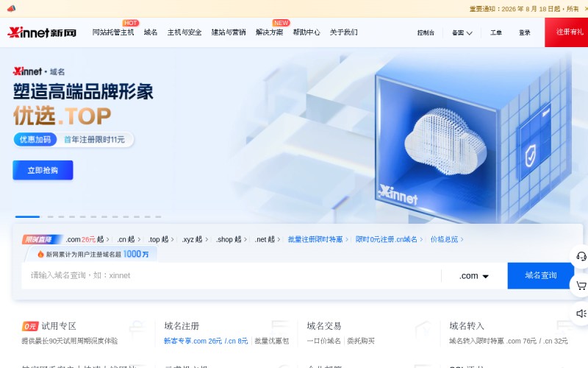Open the shopping cart icon

pyautogui.click(x=581, y=286)
